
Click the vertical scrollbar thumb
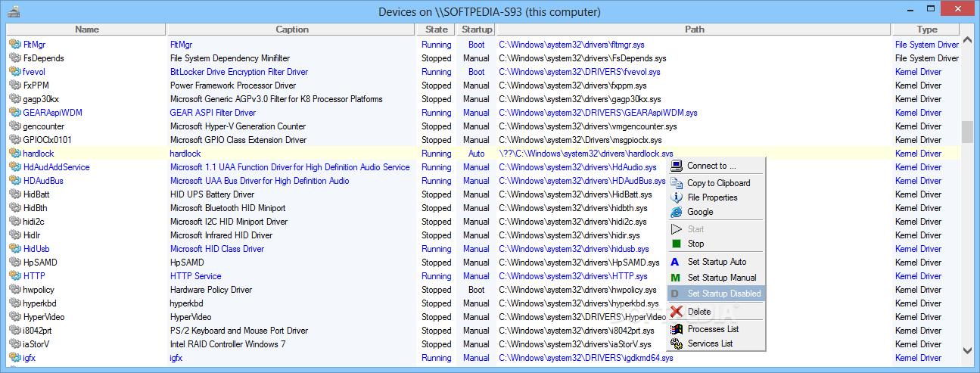pyautogui.click(x=967, y=132)
